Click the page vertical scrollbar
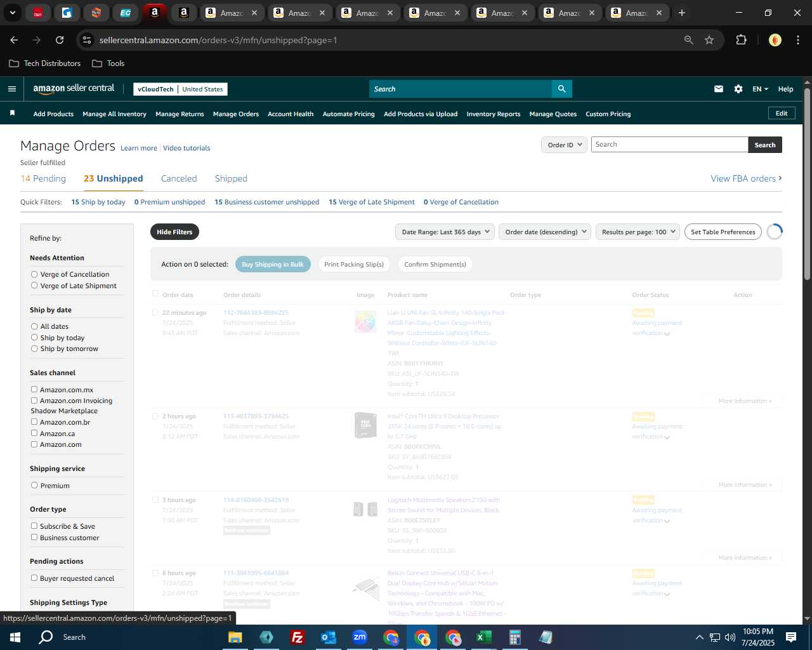Screen dimensions: 812x650 (807, 184)
